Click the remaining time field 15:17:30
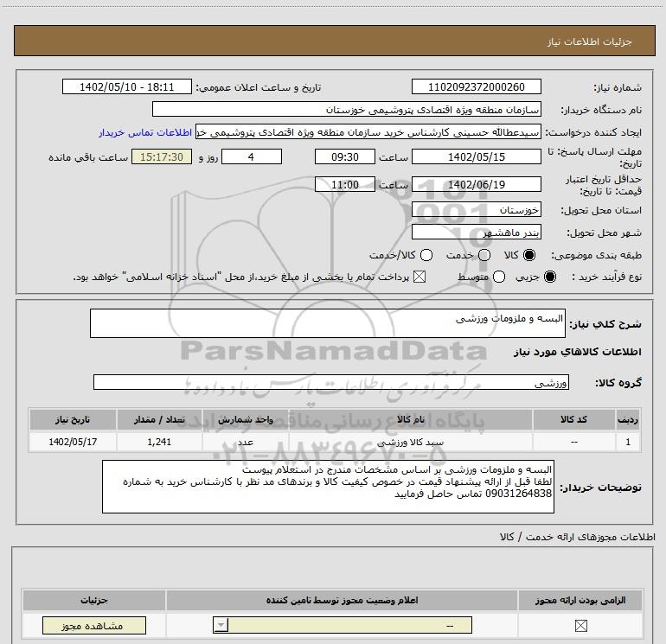Image resolution: width=666 pixels, height=644 pixels. click(x=162, y=156)
